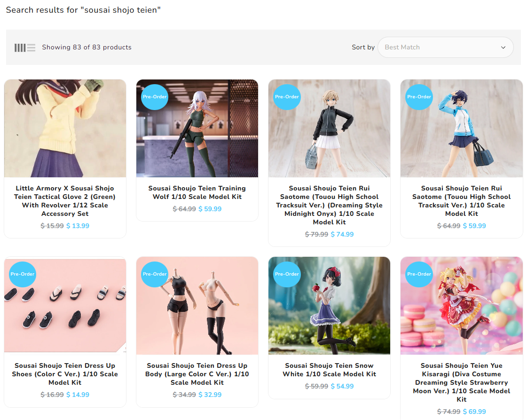Image resolution: width=527 pixels, height=420 pixels.
Task: Click the struck-through $ 16.99 price
Action: coord(52,395)
